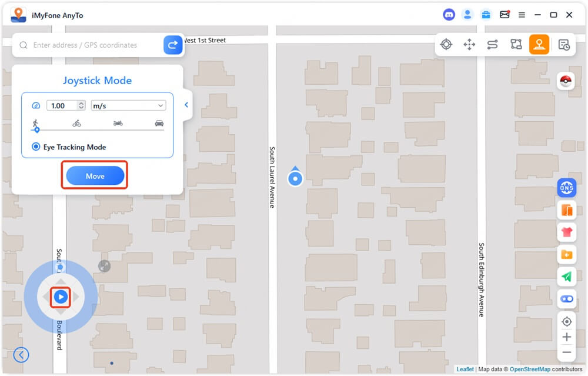The height and width of the screenshot is (376, 588).
Task: Click the search go arrow button
Action: pyautogui.click(x=173, y=45)
